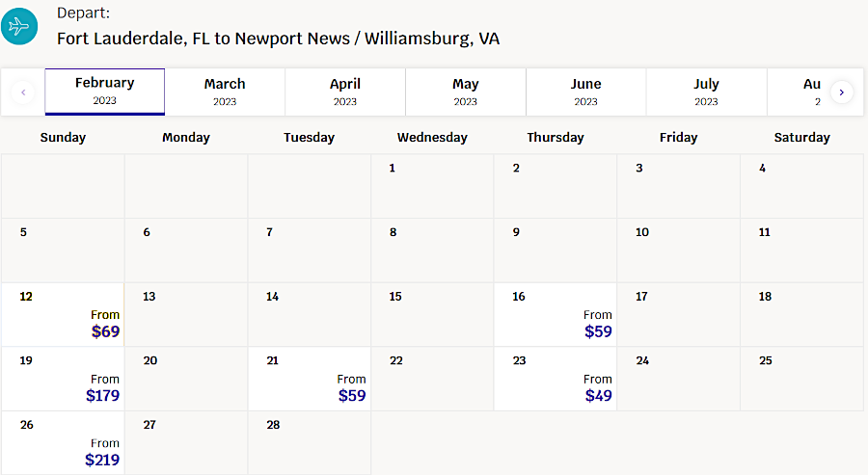Click the previous months arrow
This screenshot has height=475, width=868.
tap(23, 92)
